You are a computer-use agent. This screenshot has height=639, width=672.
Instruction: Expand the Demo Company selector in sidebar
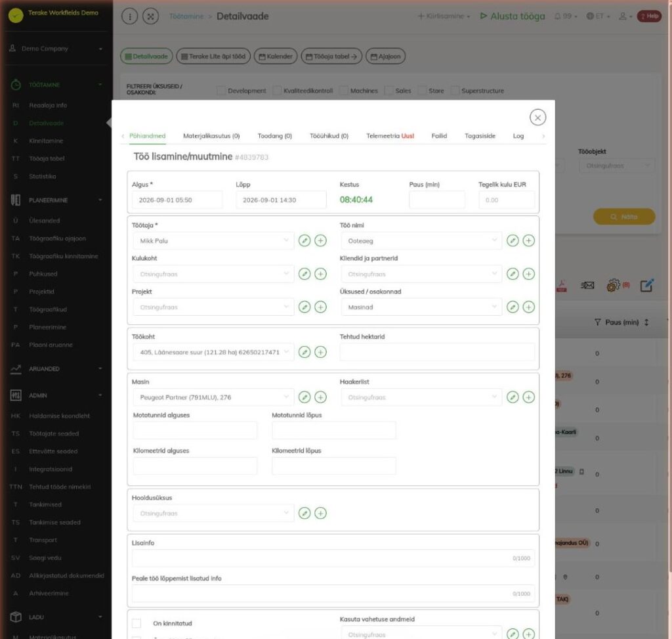[x=56, y=49]
